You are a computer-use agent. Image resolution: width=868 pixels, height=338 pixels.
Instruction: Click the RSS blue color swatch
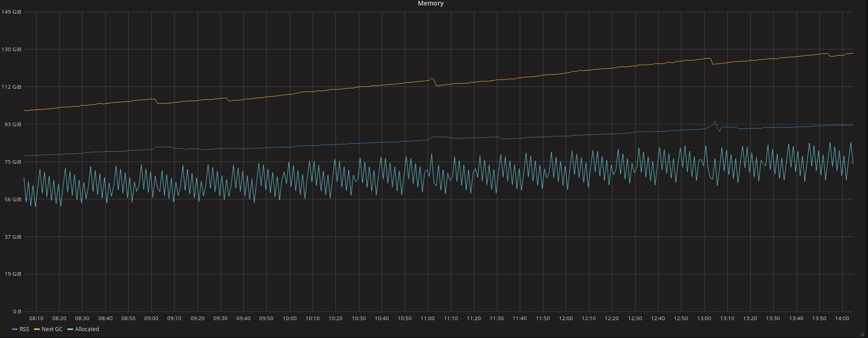[15, 329]
